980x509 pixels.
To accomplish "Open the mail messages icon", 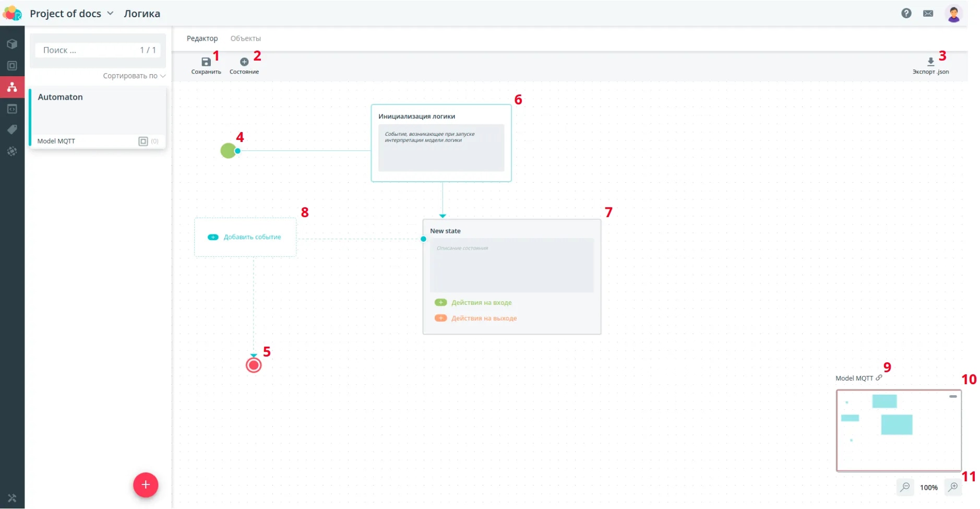I will tap(928, 14).
